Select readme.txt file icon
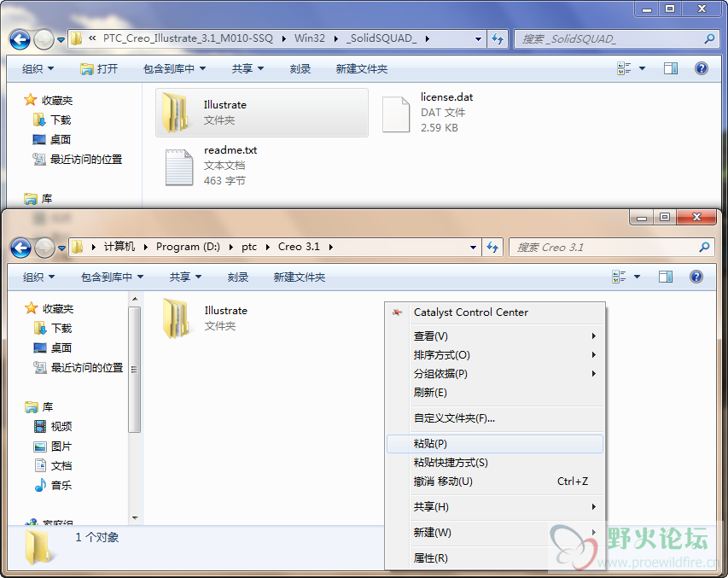 point(179,167)
